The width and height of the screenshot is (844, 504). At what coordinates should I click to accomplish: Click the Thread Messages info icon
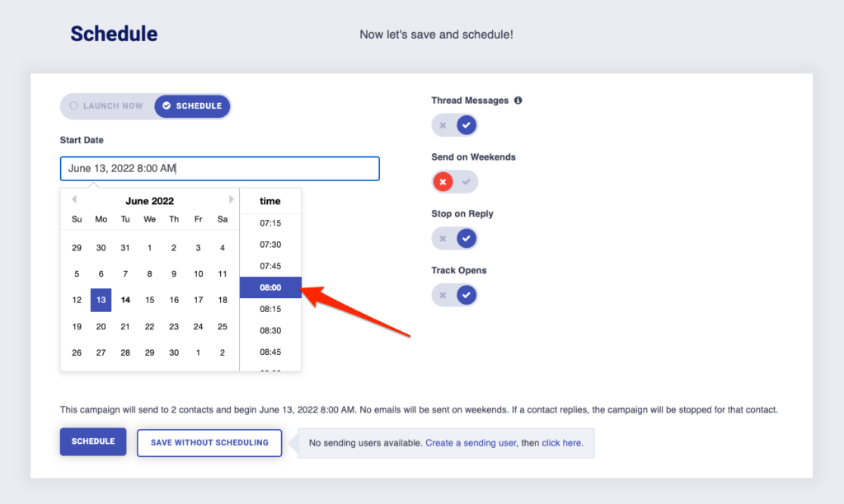click(518, 100)
